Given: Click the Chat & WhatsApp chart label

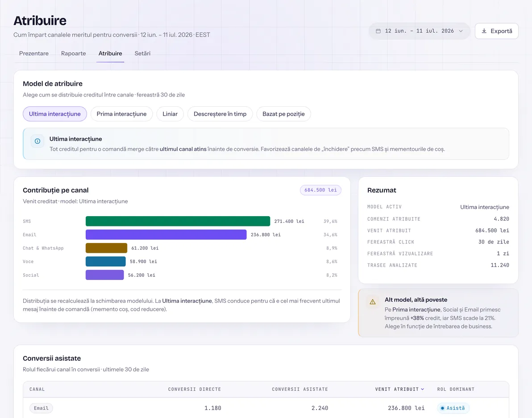Looking at the screenshot, I should (43, 248).
